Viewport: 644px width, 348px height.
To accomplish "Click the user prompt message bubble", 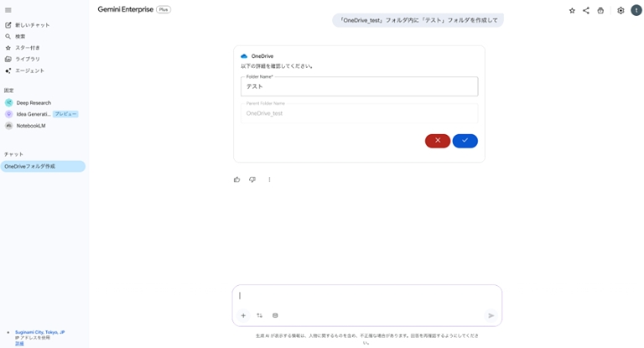I will pos(418,20).
